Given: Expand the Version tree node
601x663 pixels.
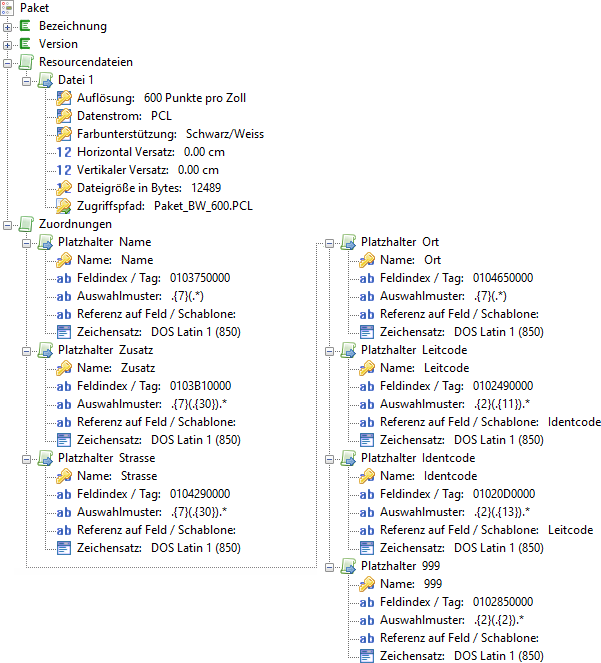Looking at the screenshot, I should [9, 44].
